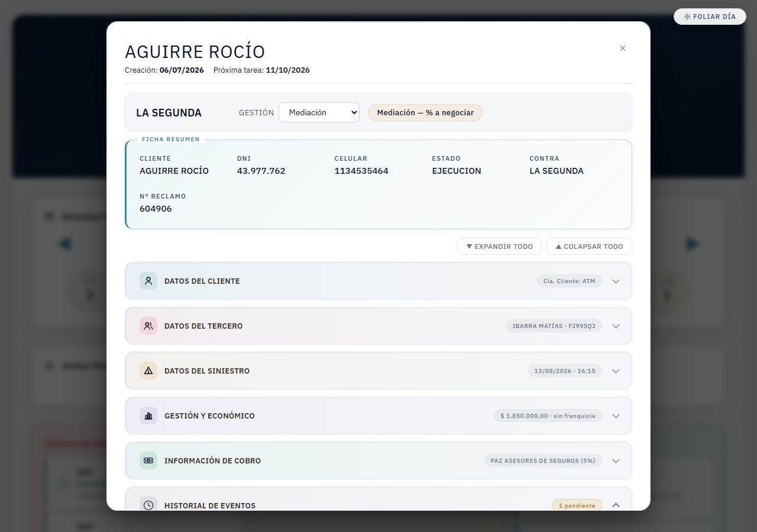
Task: Click the chart icon beside Gestión y Económico
Action: point(148,416)
